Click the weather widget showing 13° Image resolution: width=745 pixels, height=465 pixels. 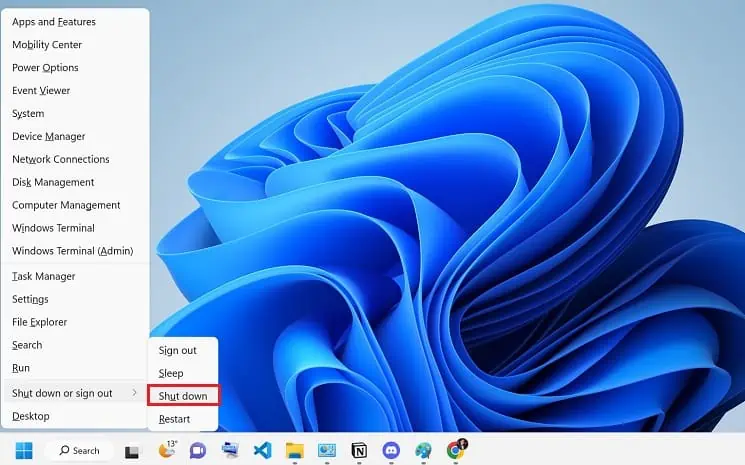tap(166, 450)
